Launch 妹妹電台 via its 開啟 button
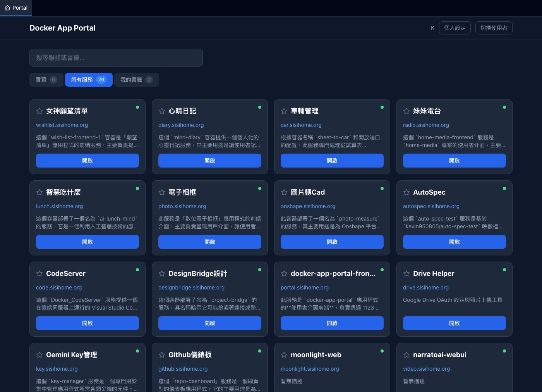542x392 pixels. point(455,161)
